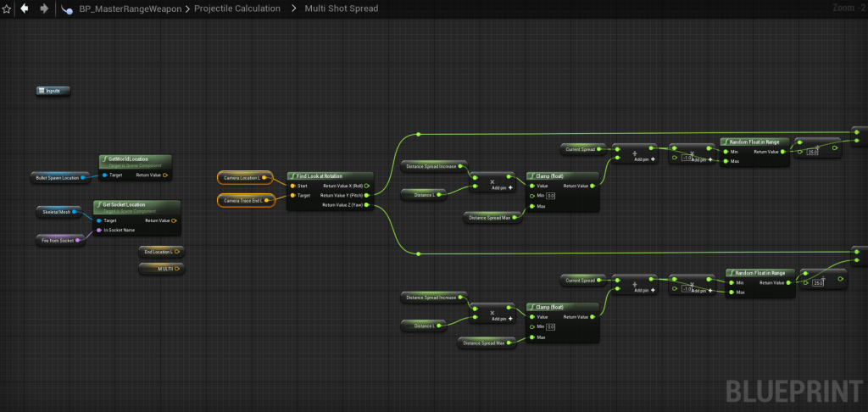
Task: Select the Skeletal Mesh variable node
Action: point(58,212)
